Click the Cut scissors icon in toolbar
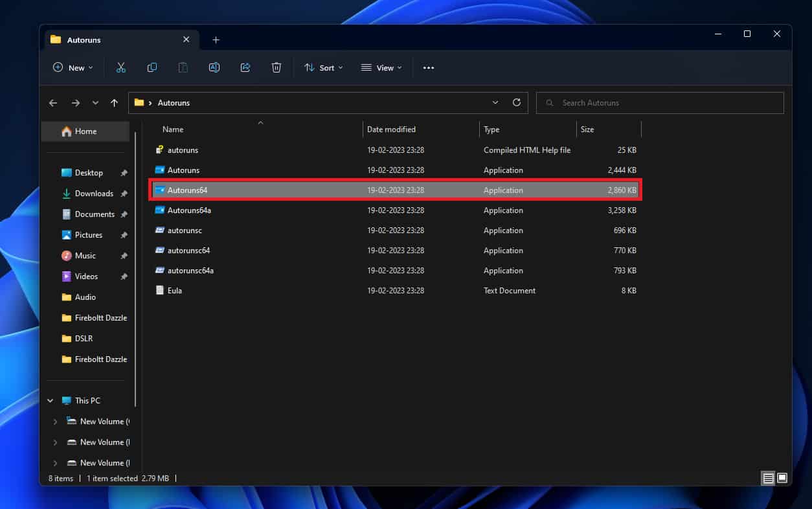This screenshot has width=812, height=509. tap(121, 67)
